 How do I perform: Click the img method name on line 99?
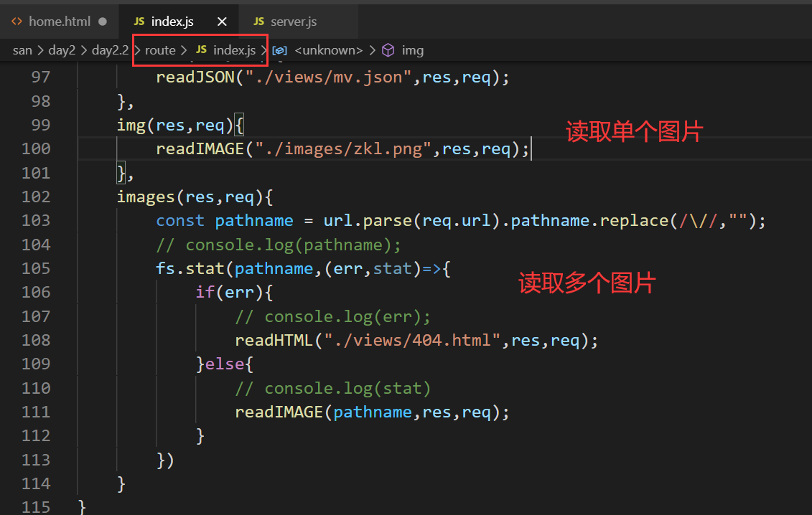point(131,126)
